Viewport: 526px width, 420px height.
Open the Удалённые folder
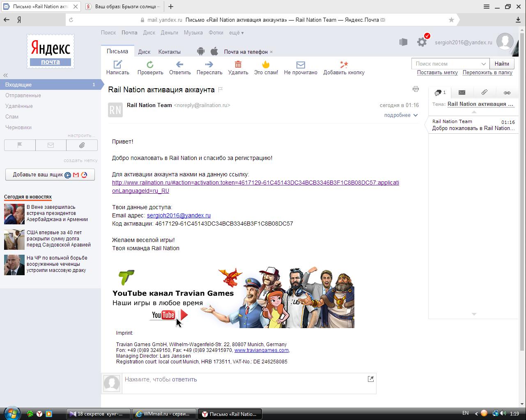[19, 106]
